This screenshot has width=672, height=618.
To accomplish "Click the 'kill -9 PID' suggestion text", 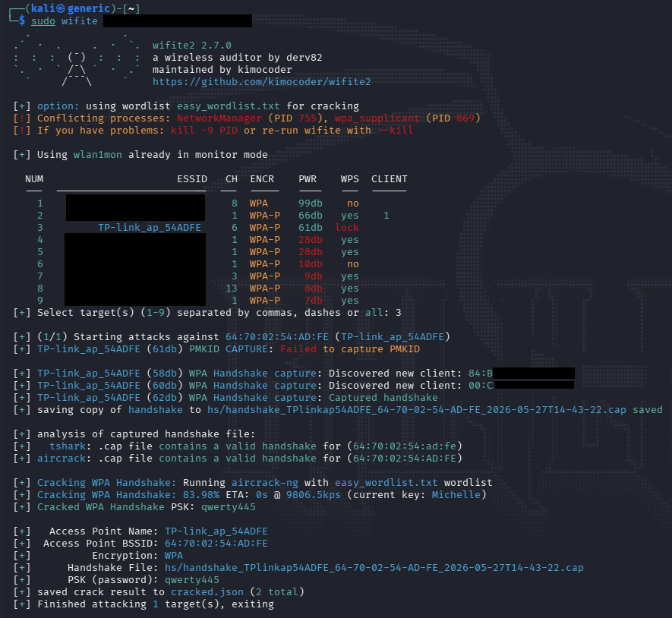I will tap(204, 131).
